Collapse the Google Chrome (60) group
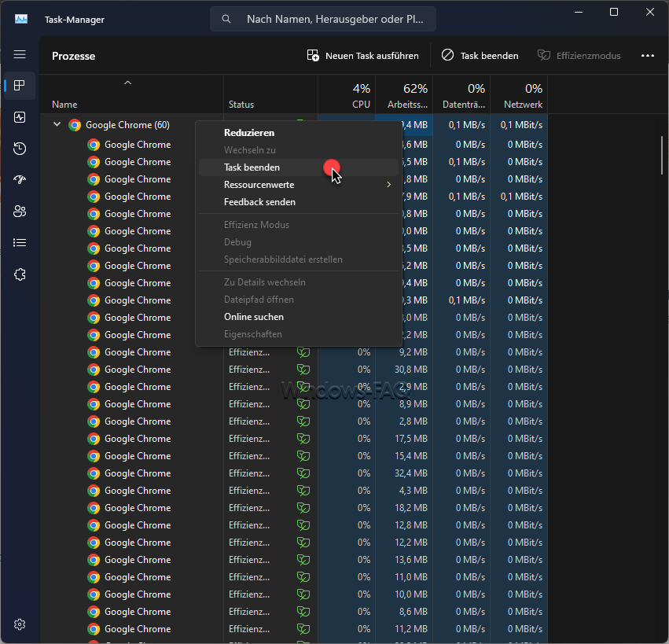This screenshot has height=644, width=669. (57, 124)
